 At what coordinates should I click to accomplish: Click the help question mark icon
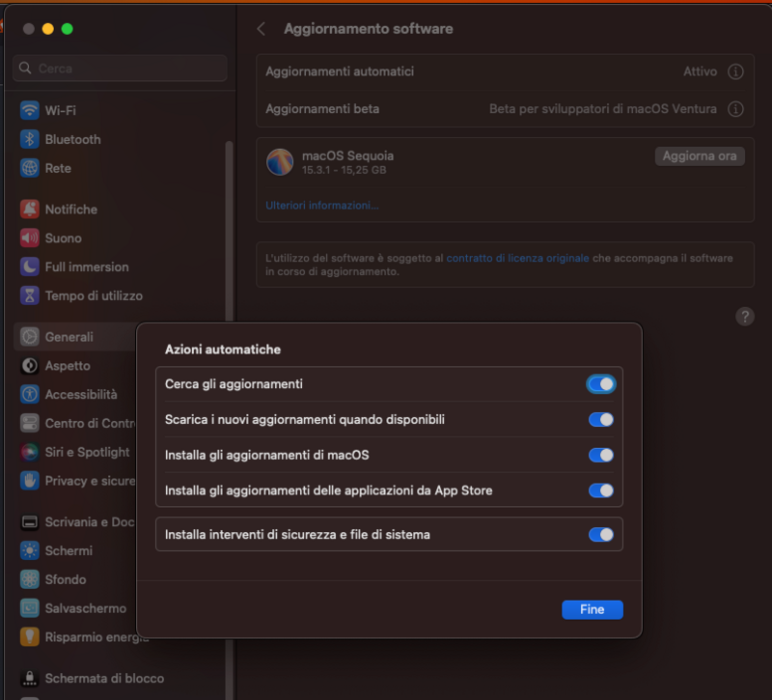744,316
